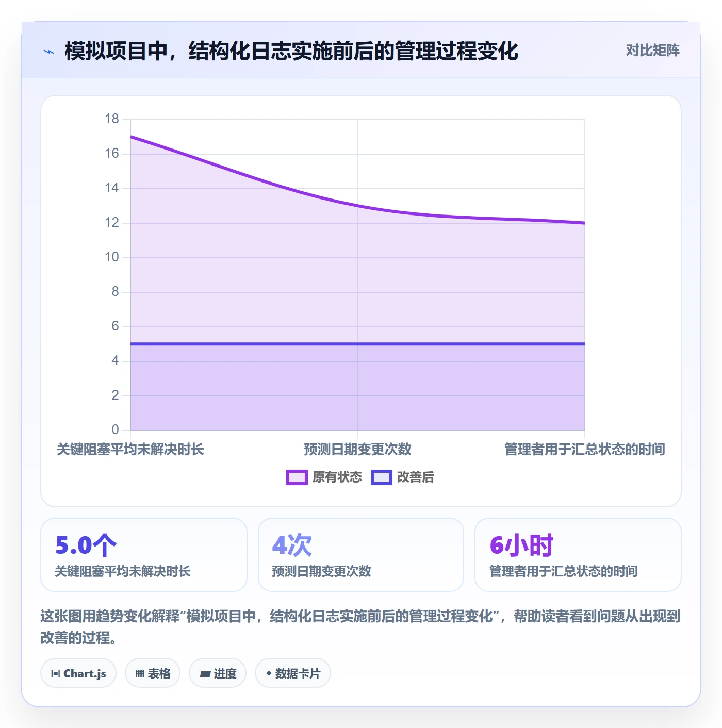Select the x-axis label 预测日期变更次数

point(357,449)
